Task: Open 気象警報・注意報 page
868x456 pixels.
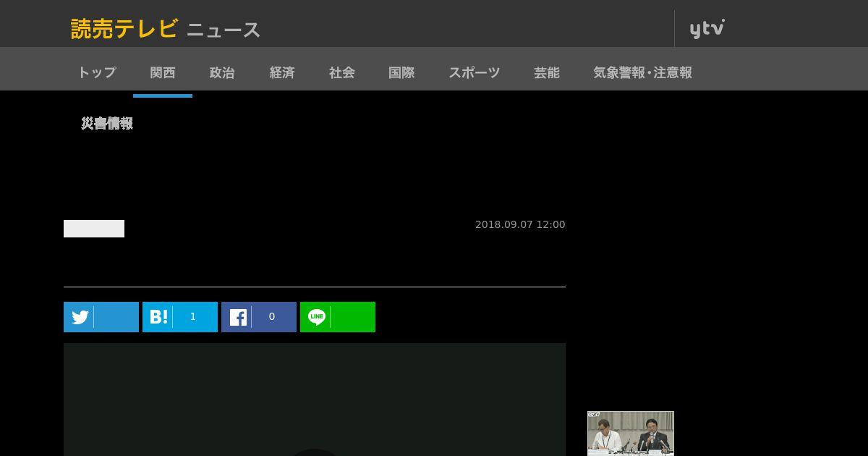Action: [x=642, y=72]
